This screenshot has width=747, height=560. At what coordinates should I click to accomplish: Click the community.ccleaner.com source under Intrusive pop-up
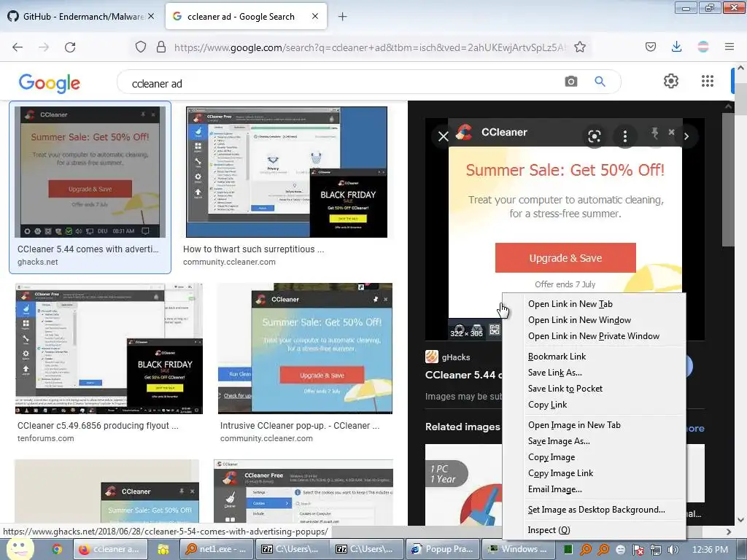coord(266,438)
